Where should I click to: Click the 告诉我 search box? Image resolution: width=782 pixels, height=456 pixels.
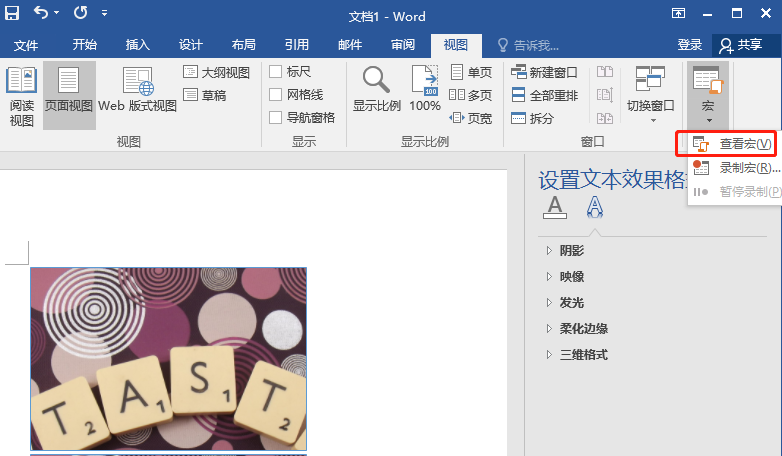(x=529, y=45)
